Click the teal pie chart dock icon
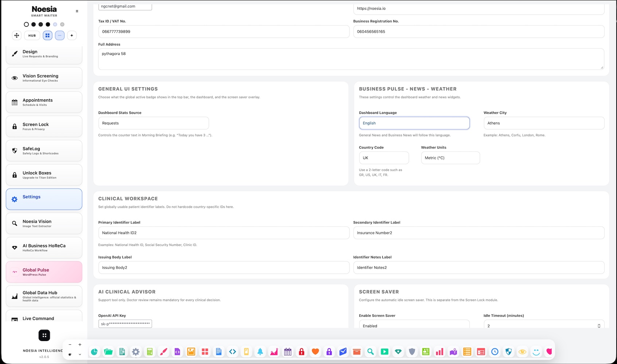The image size is (617, 364). coord(94,352)
